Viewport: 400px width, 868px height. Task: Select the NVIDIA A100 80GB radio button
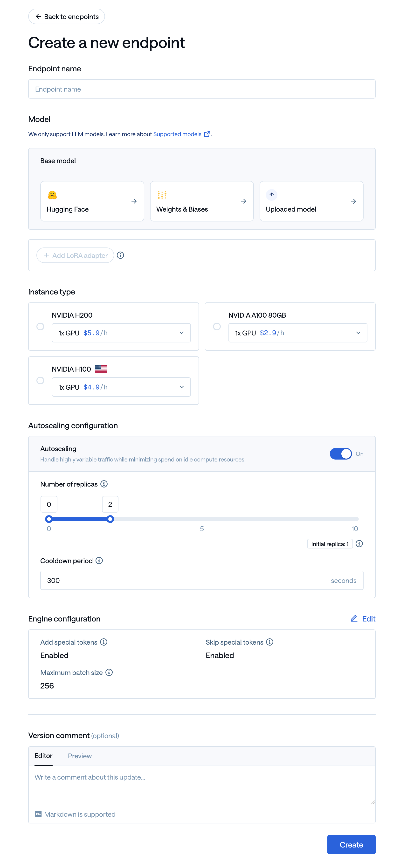(x=217, y=327)
